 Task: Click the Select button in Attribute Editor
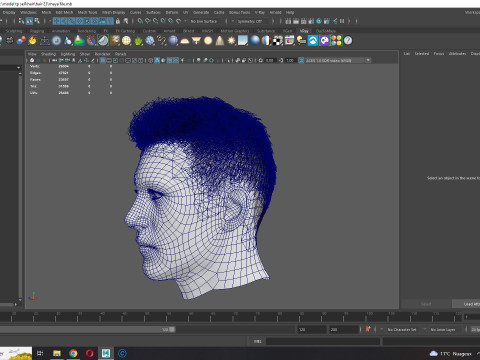(426, 304)
